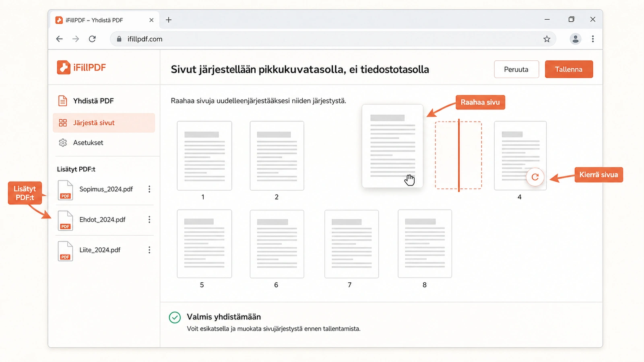Select file name Ehdot_2024.pdf
The width and height of the screenshot is (644, 362).
click(x=102, y=220)
